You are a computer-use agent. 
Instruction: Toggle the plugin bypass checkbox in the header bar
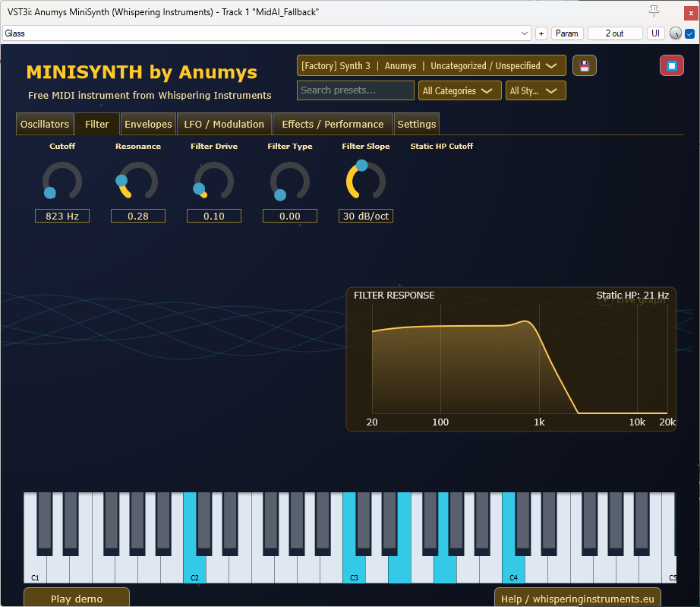[689, 33]
